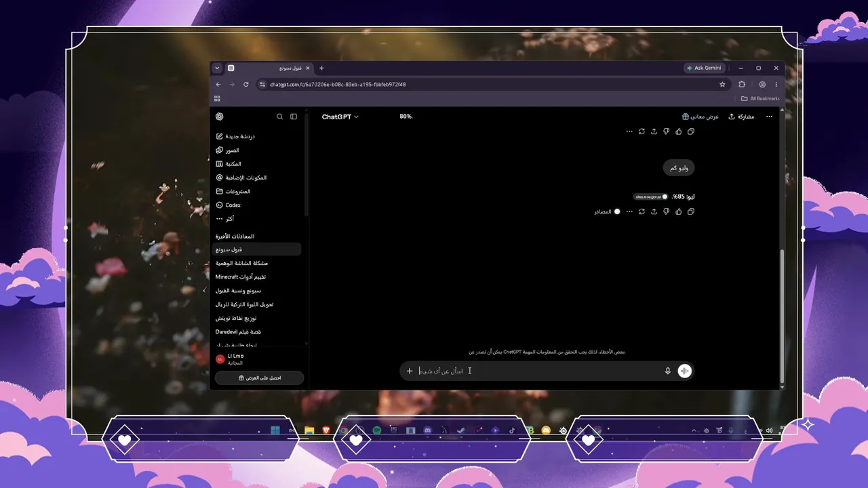
Task: Open more actions for the 85% response
Action: point(629,211)
